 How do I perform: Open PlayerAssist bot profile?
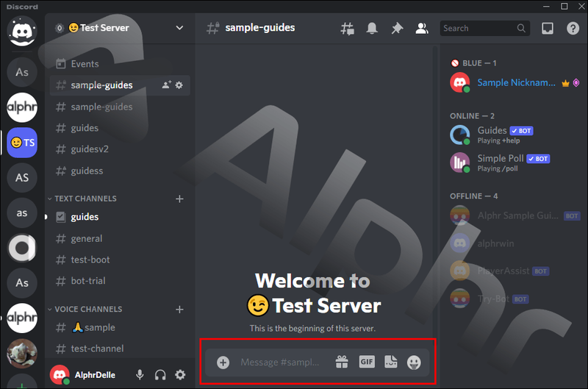tap(515, 271)
